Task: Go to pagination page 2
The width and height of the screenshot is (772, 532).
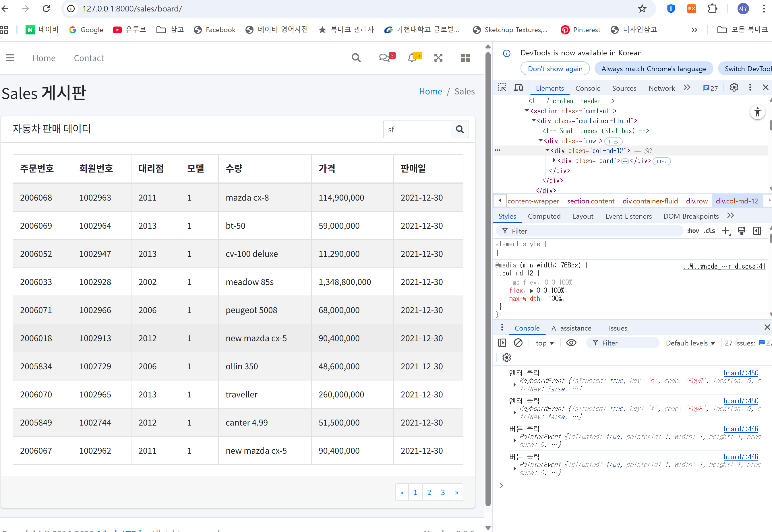Action: 429,492
